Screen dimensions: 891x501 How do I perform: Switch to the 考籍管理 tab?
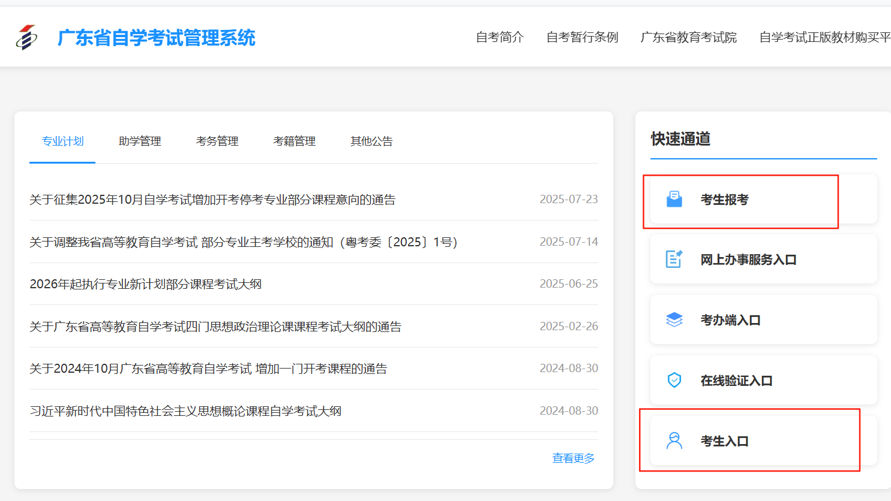[x=294, y=141]
